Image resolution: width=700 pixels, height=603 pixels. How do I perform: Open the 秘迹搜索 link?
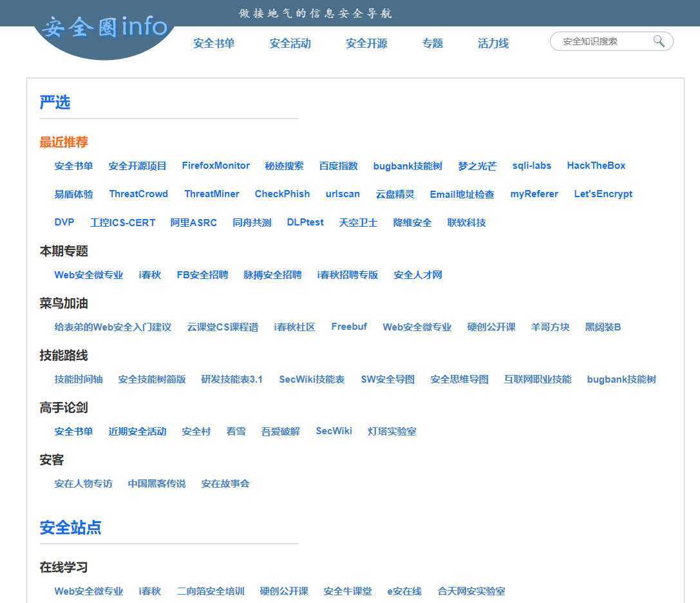285,166
